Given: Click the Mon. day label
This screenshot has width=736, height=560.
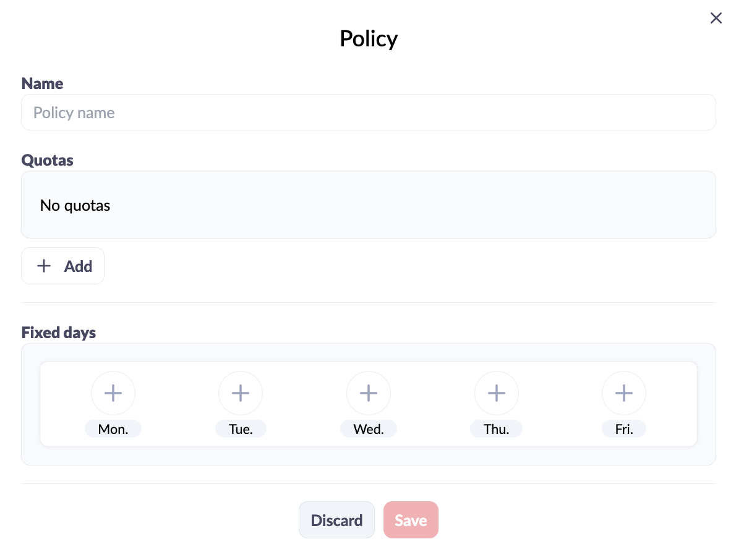Looking at the screenshot, I should click(113, 429).
